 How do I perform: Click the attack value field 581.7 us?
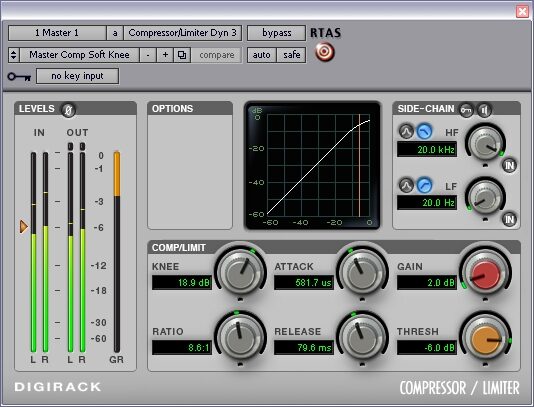tap(304, 282)
